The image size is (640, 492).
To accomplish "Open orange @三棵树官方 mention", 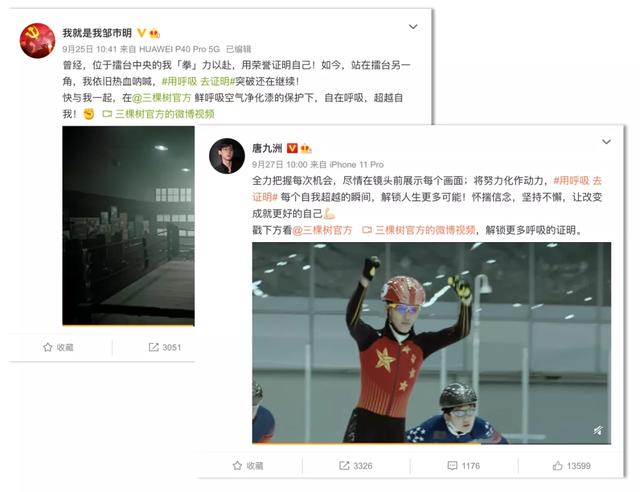I will [322, 230].
